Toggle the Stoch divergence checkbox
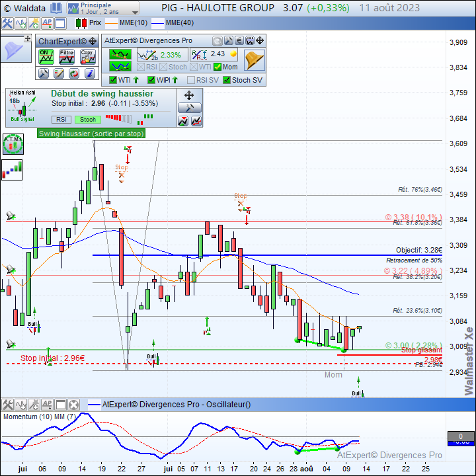Image resolution: width=476 pixels, height=476 pixels. click(163, 67)
